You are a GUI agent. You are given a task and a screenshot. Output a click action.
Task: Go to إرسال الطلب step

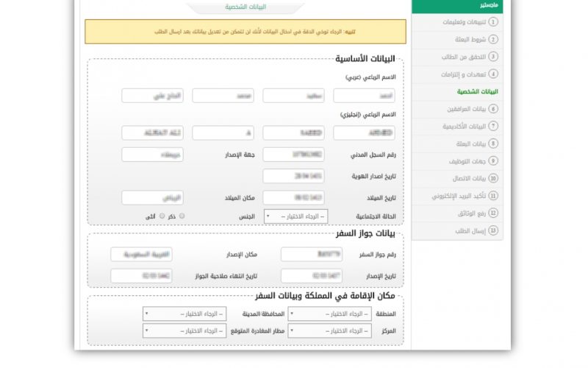(x=457, y=230)
